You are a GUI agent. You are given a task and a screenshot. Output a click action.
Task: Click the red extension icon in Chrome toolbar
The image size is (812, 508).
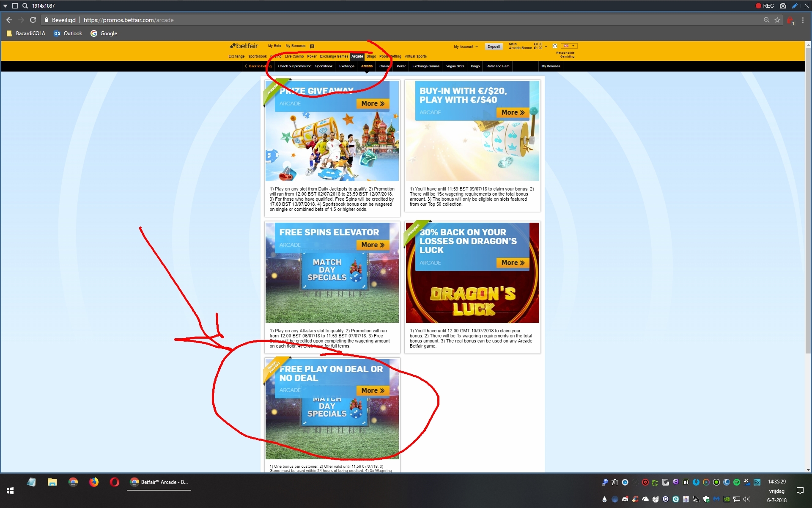[x=790, y=20]
